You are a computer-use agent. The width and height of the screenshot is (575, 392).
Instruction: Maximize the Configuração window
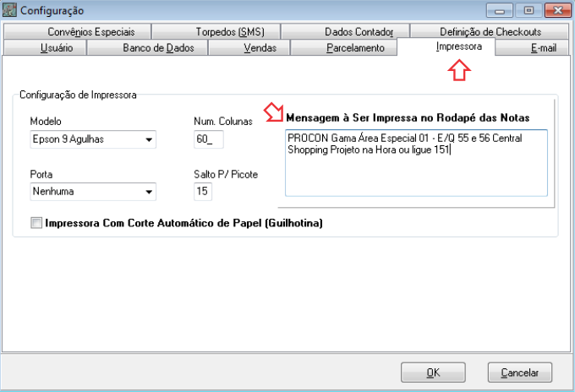[x=528, y=10]
